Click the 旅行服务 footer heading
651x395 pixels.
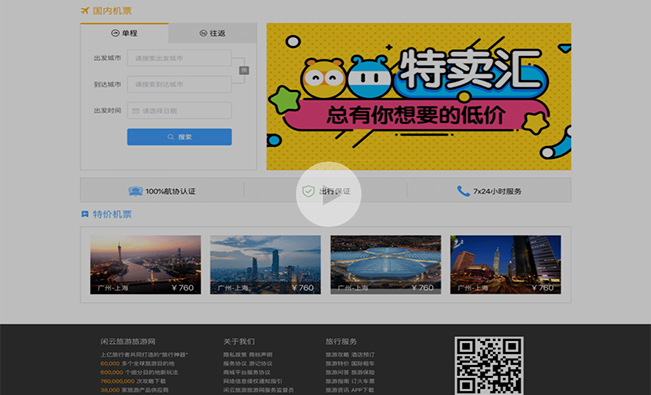[341, 341]
